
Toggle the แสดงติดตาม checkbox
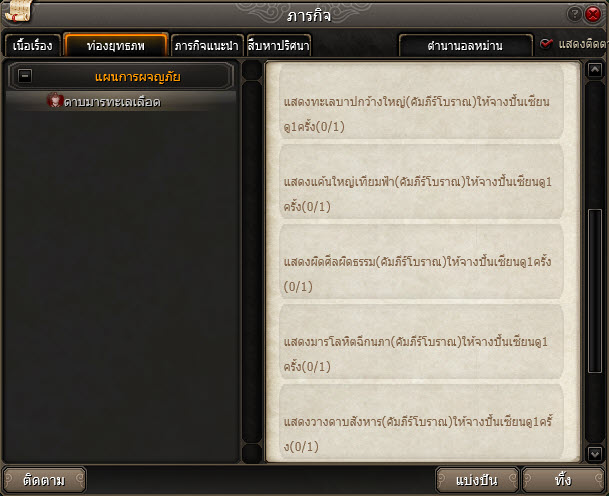[x=546, y=44]
